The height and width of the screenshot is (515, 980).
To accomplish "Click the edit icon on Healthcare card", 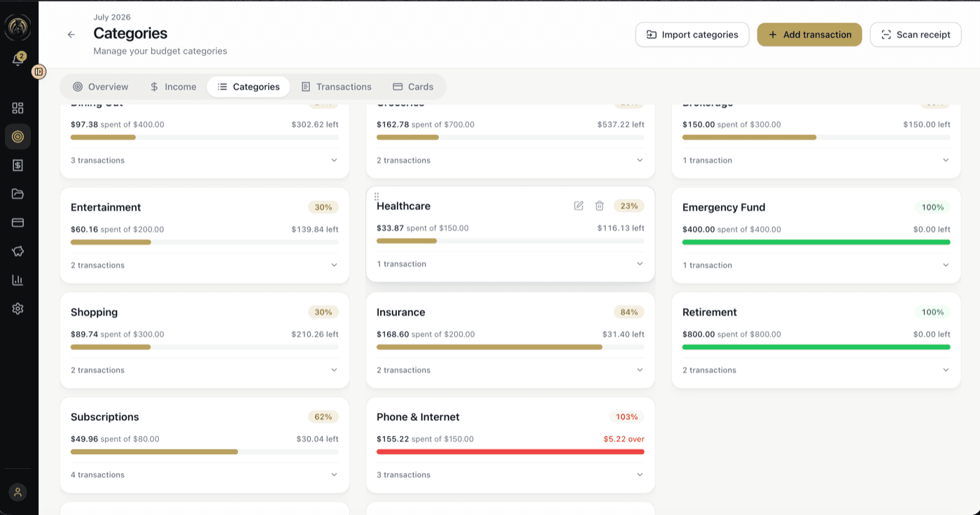I will pyautogui.click(x=578, y=206).
